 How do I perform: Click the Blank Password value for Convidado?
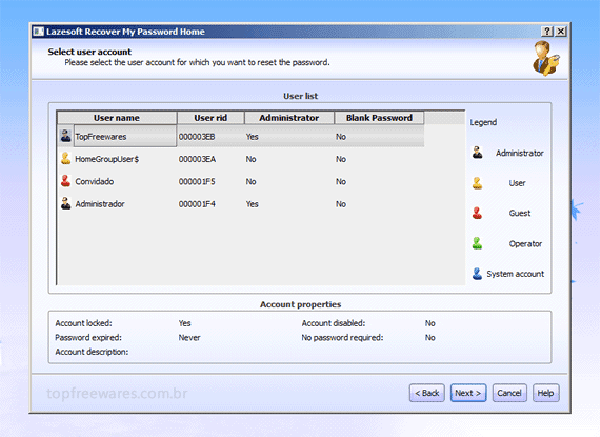341,181
